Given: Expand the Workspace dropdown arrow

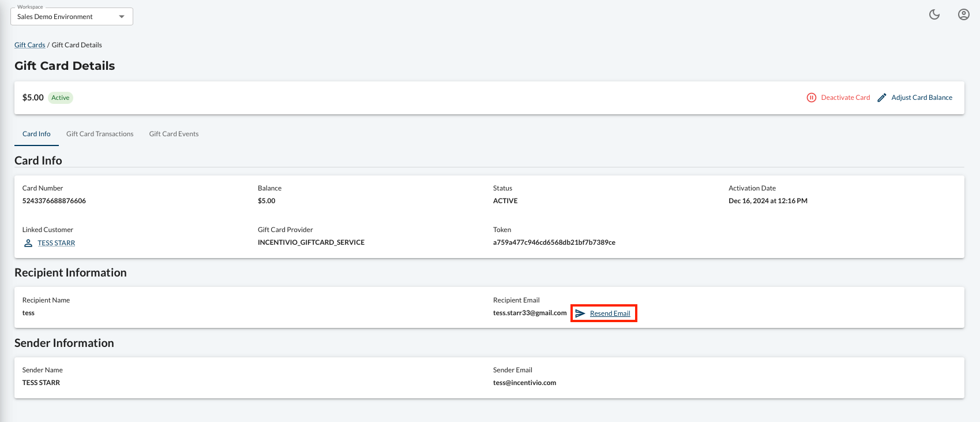Looking at the screenshot, I should click(x=122, y=17).
